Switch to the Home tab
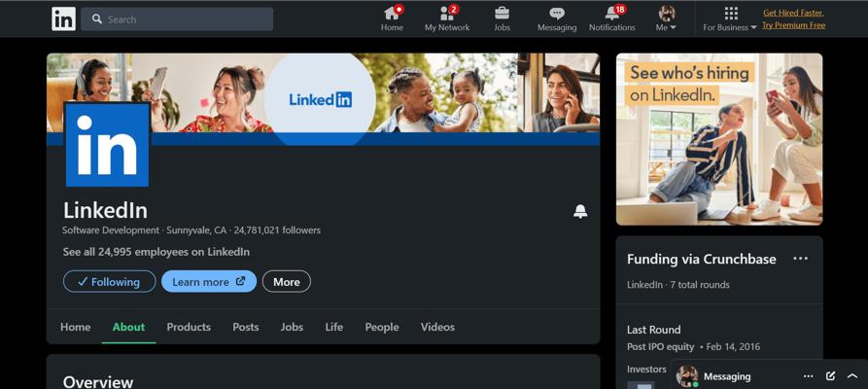This screenshot has width=868, height=389. point(75,327)
